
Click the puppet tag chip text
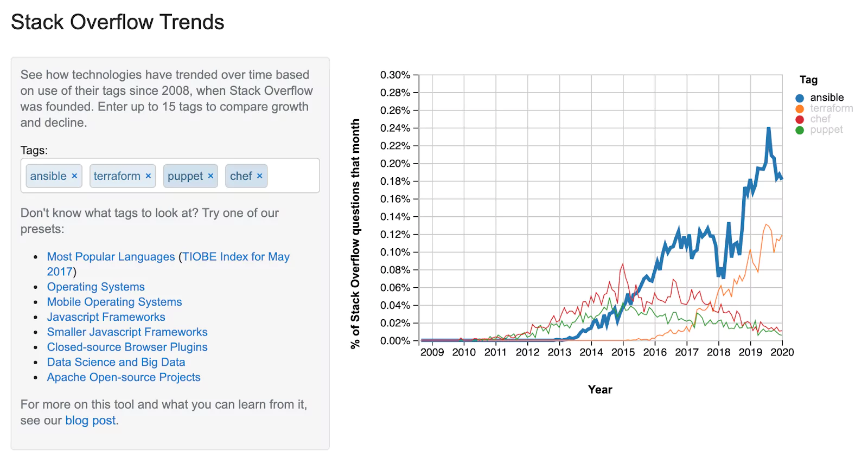point(185,176)
